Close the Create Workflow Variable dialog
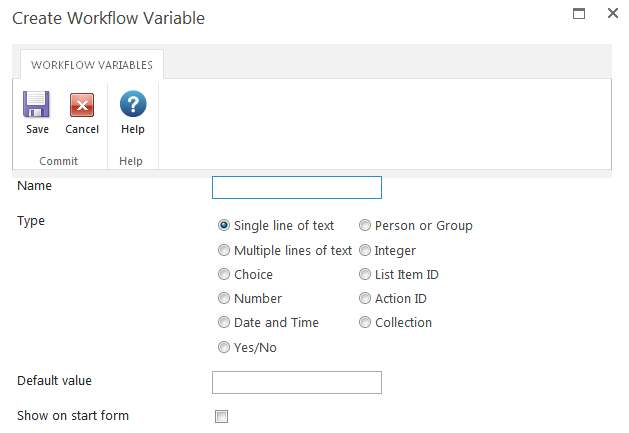 tap(612, 14)
